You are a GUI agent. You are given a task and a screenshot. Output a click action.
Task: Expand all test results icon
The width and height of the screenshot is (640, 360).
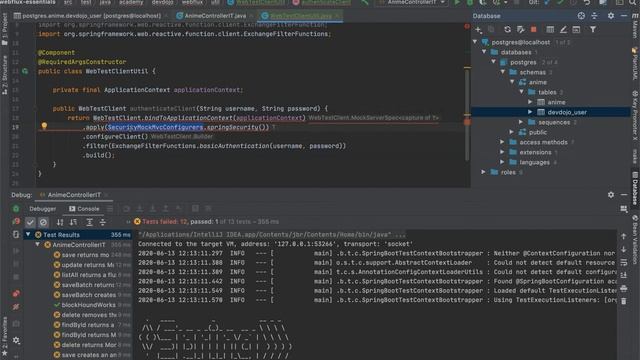coord(89,222)
